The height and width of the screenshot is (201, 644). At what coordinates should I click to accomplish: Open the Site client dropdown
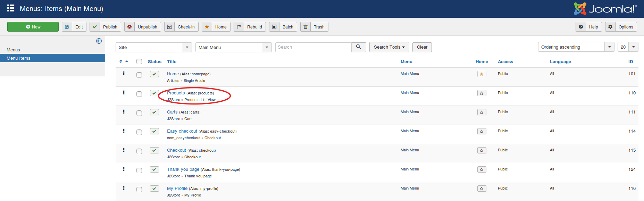tap(153, 47)
